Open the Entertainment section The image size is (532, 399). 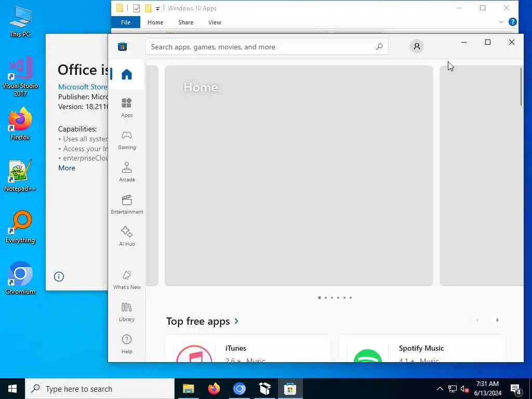[127, 204]
